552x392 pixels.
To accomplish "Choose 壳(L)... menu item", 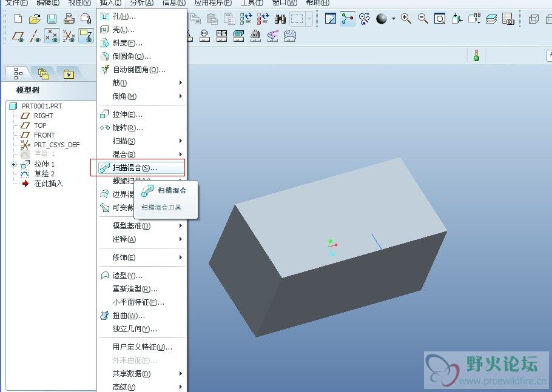I will click(141, 30).
